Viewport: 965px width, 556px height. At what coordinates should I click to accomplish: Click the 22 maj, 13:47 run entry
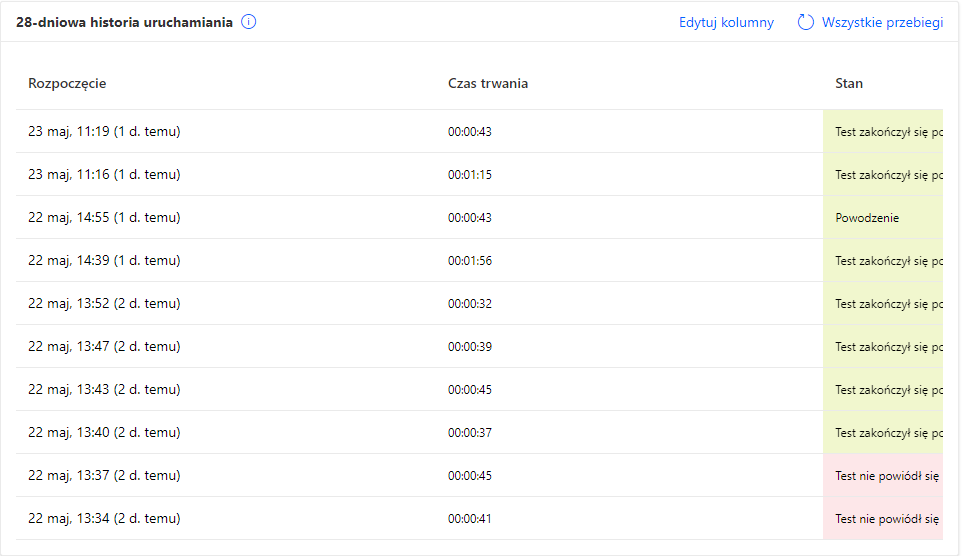pyautogui.click(x=104, y=346)
